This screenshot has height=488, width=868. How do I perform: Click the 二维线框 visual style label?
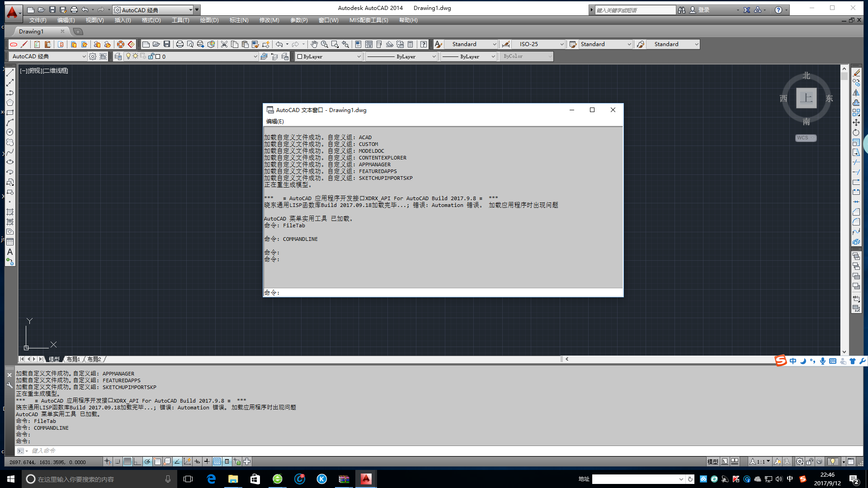[x=55, y=71]
